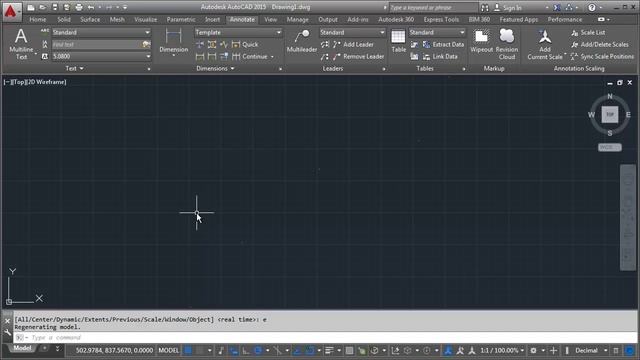Viewport: 640px width, 360px height.
Task: Toggle lineweight display in the status bar
Action: pos(329,351)
